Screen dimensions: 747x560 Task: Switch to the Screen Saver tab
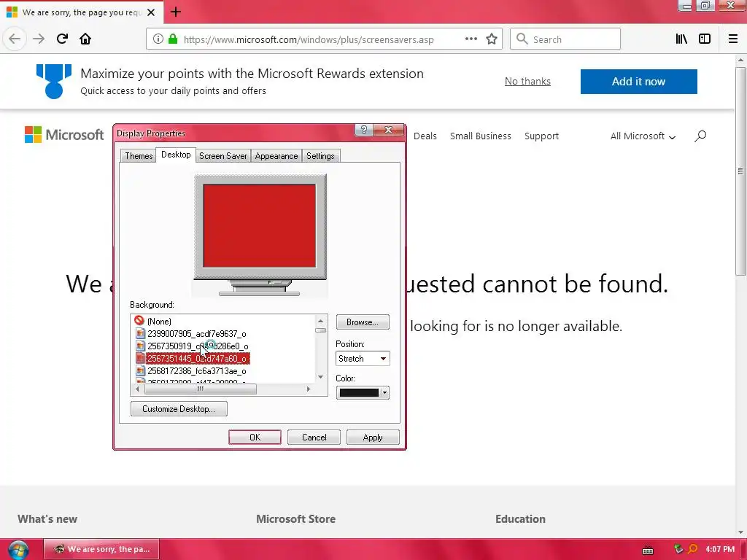(223, 156)
